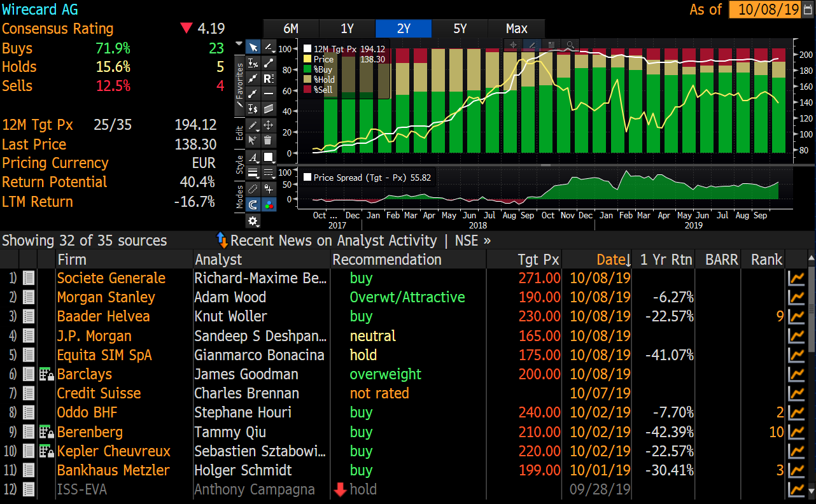Delete annotation with the trash icon
Image resolution: width=816 pixels, height=504 pixels.
coord(269,140)
